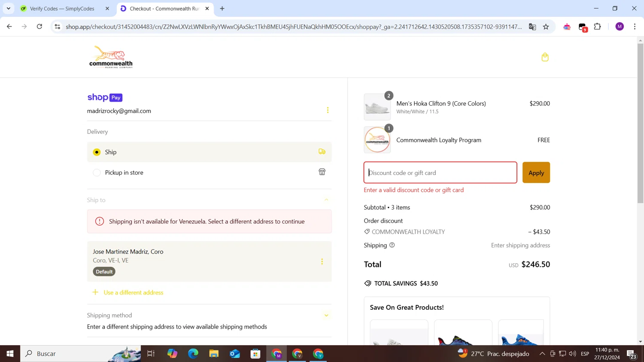
Task: Click the Windows taskbar search box
Action: pos(81,353)
